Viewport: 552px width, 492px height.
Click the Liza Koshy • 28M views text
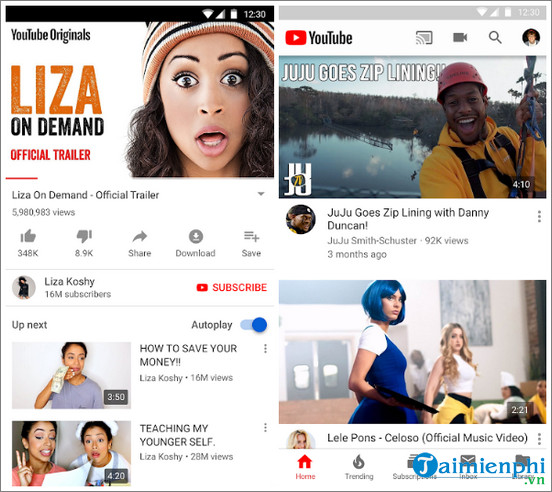(x=186, y=456)
